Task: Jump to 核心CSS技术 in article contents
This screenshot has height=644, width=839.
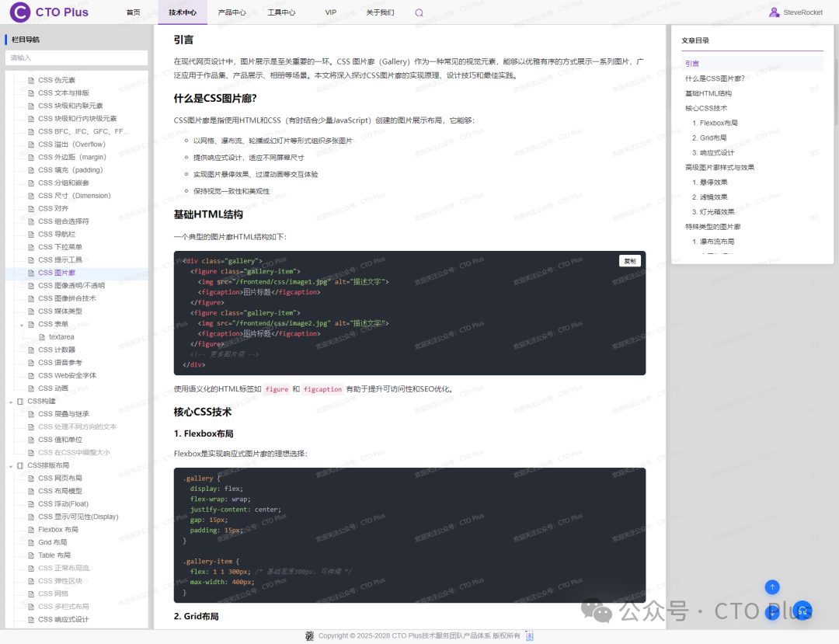Action: pyautogui.click(x=706, y=108)
